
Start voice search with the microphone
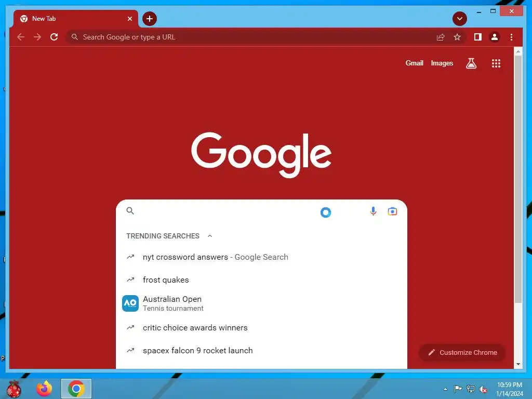coord(373,211)
